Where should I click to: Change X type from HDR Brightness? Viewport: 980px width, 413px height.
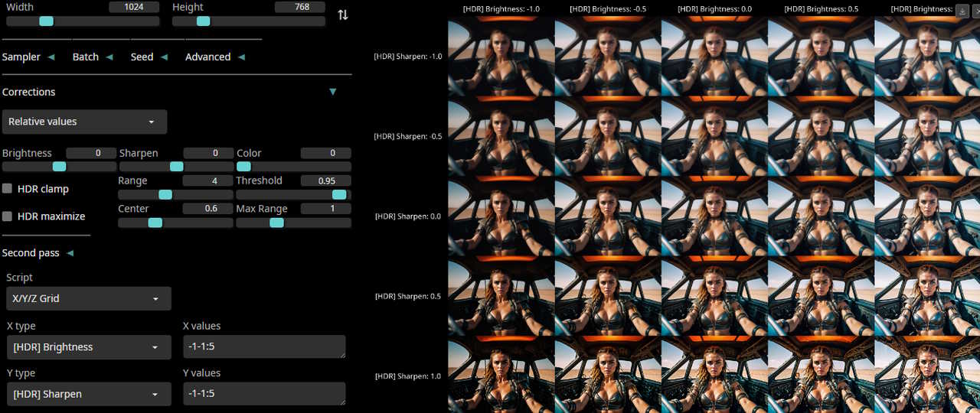coord(88,347)
